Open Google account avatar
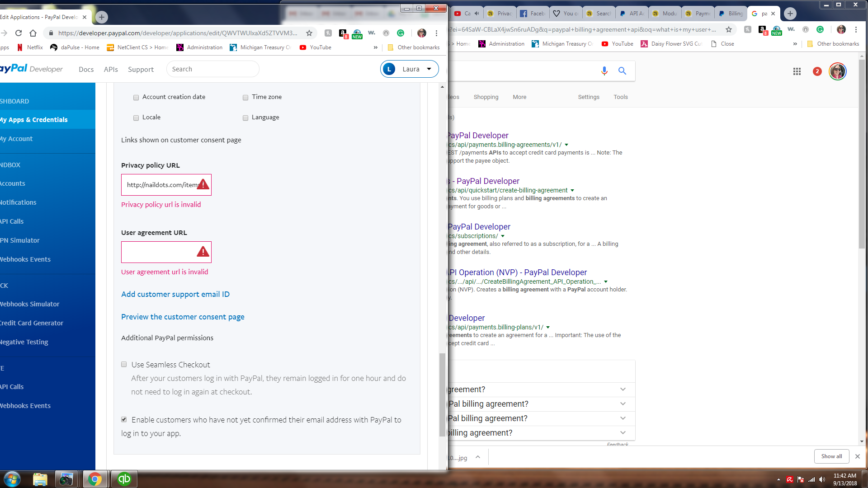The height and width of the screenshot is (488, 868). [x=838, y=71]
